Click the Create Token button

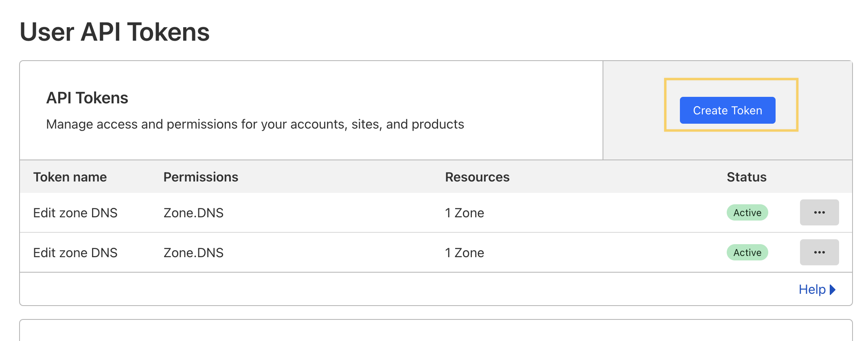[727, 110]
